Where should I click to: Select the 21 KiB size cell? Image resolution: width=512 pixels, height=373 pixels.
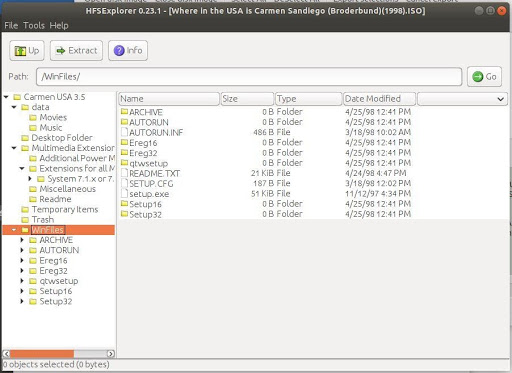263,173
